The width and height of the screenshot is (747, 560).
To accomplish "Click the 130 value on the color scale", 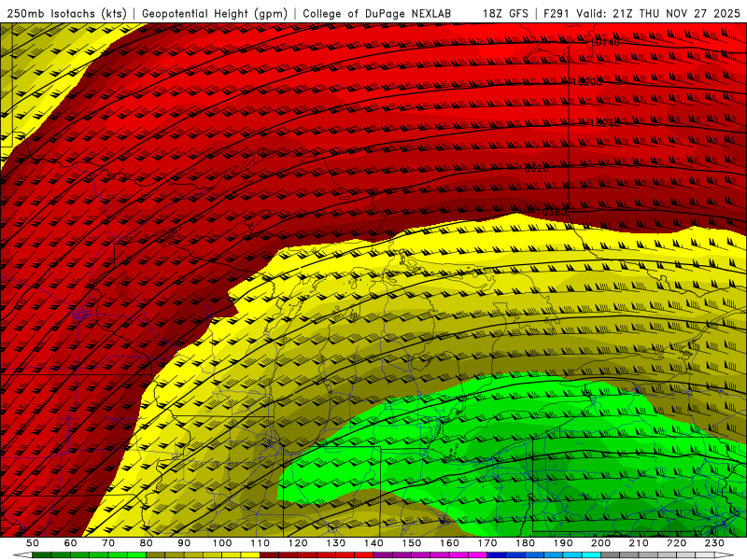I will pyautogui.click(x=336, y=543).
